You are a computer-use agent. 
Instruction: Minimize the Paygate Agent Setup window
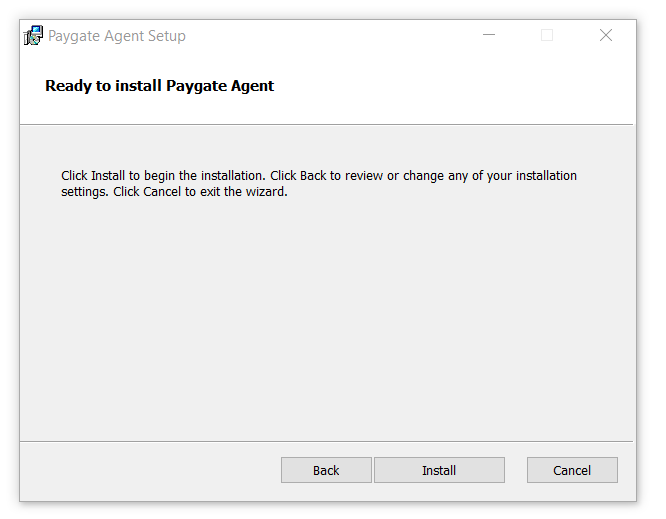[489, 35]
